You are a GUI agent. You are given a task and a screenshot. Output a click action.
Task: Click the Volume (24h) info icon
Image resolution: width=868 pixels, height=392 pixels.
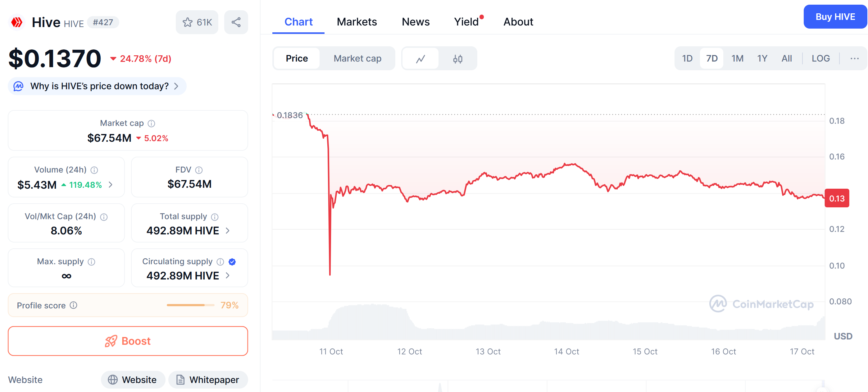pyautogui.click(x=94, y=170)
